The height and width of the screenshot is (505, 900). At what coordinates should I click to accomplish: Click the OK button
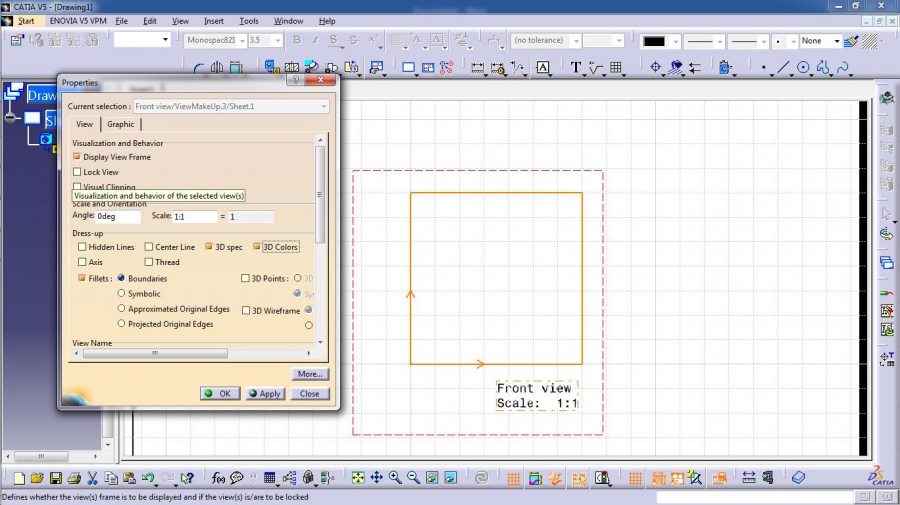click(x=220, y=394)
